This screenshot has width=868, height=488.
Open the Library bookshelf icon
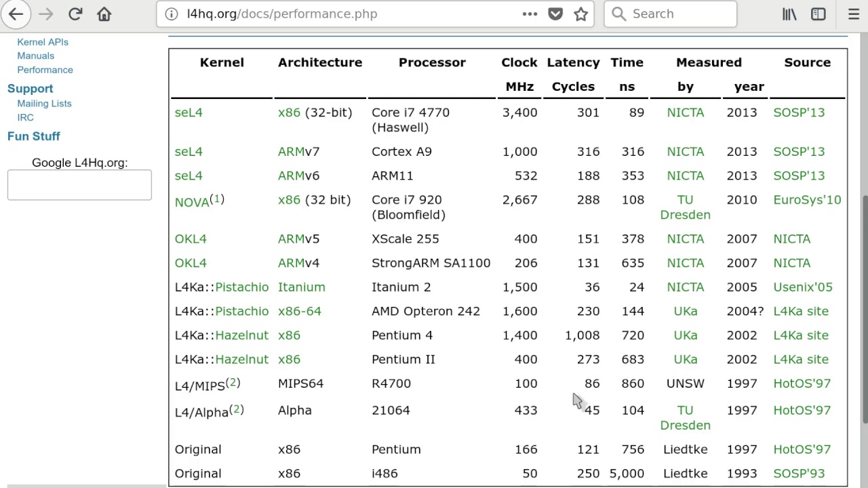click(x=789, y=14)
